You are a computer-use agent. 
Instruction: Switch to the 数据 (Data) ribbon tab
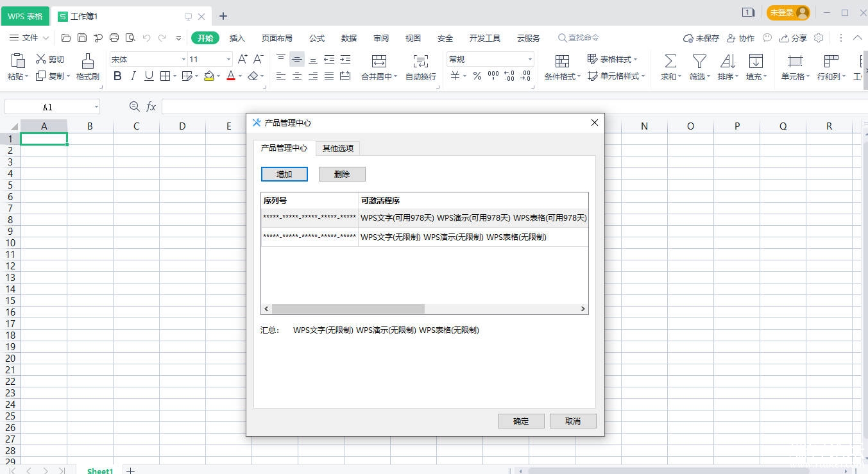(x=349, y=38)
